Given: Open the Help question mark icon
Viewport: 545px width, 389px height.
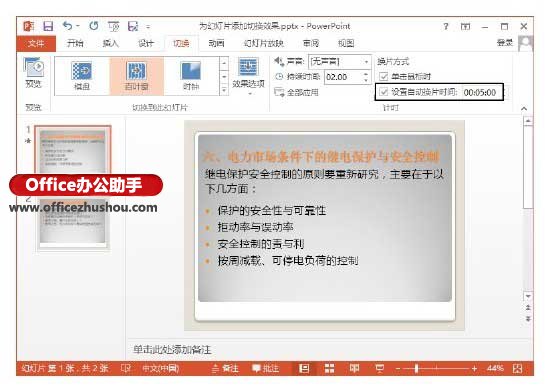Looking at the screenshot, I should (x=446, y=26).
